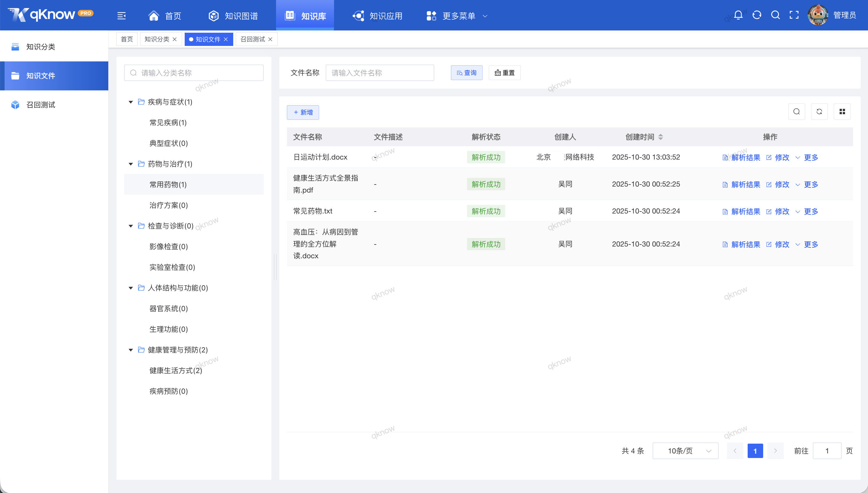Viewport: 868px width, 493px height.
Task: Open the global search magnifier in the top bar
Action: coord(776,15)
